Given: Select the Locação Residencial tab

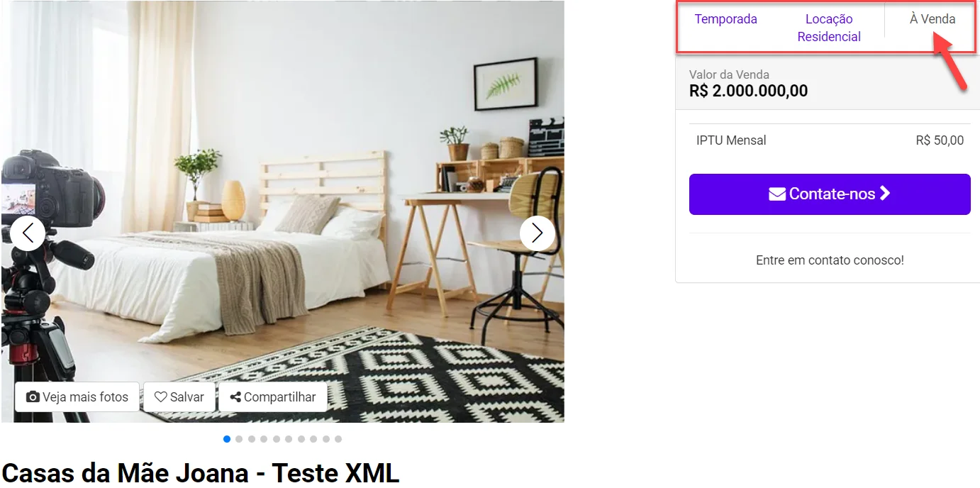Looking at the screenshot, I should 829,28.
